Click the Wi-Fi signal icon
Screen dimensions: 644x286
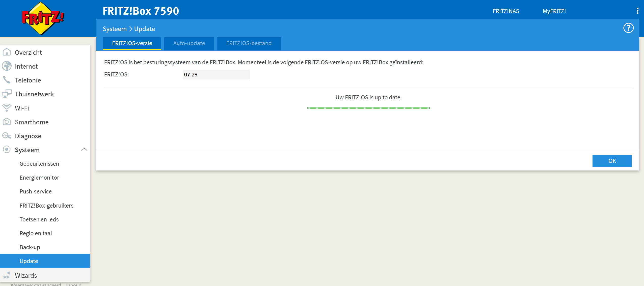click(7, 108)
